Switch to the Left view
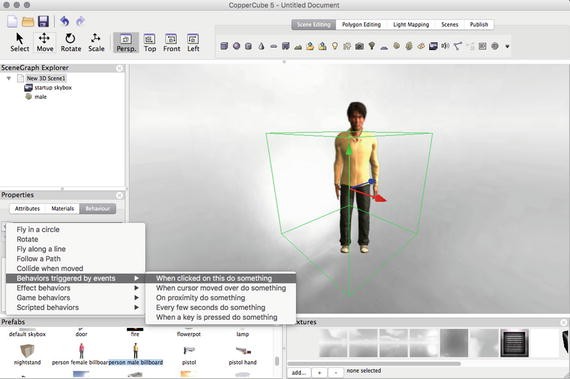 (x=193, y=43)
